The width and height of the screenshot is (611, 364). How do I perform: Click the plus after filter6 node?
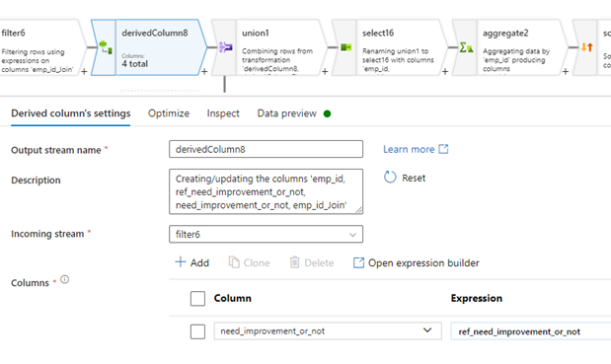click(x=84, y=71)
